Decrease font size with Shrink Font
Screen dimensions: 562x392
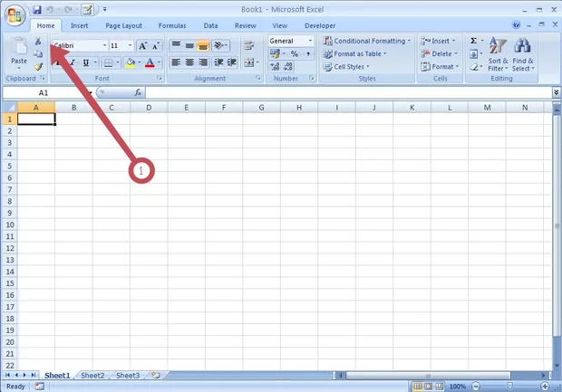[156, 46]
